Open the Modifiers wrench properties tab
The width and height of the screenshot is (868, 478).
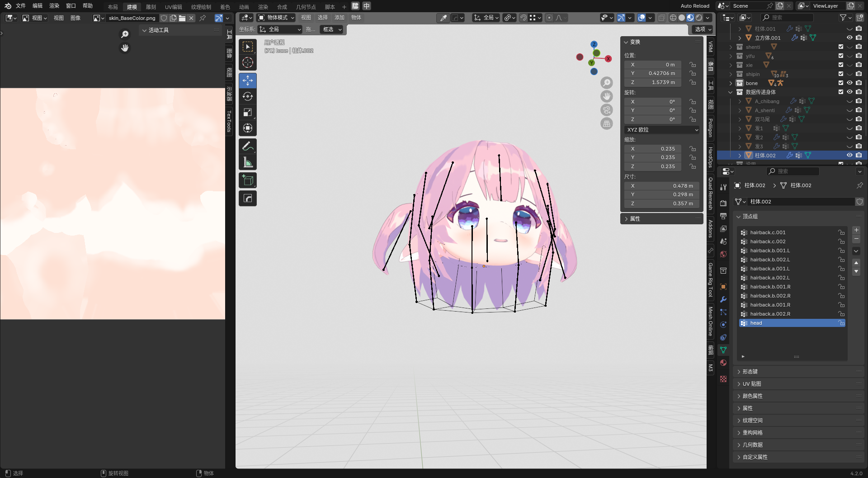[723, 299]
